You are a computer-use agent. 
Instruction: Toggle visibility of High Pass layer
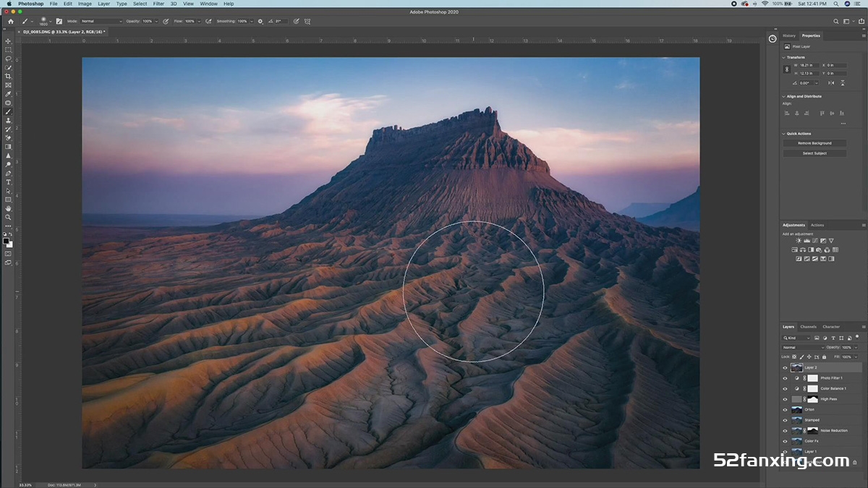pos(785,399)
